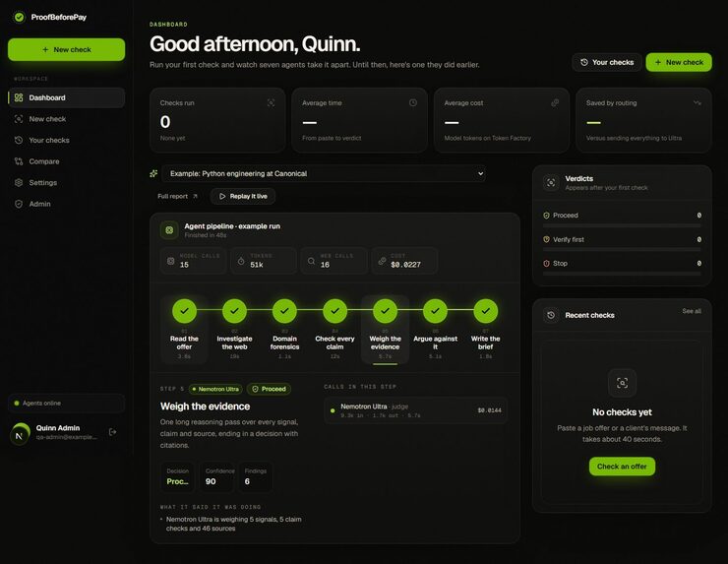
Task: Open the example selector dropdown
Action: coord(324,174)
